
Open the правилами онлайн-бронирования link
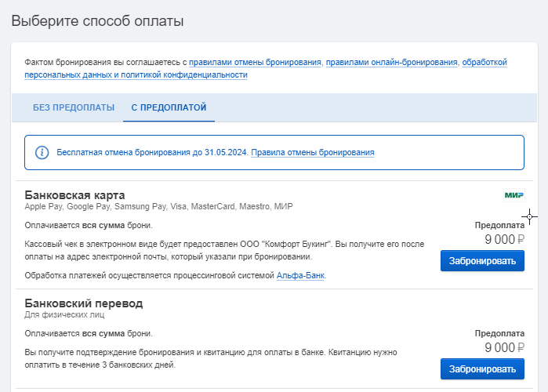392,62
